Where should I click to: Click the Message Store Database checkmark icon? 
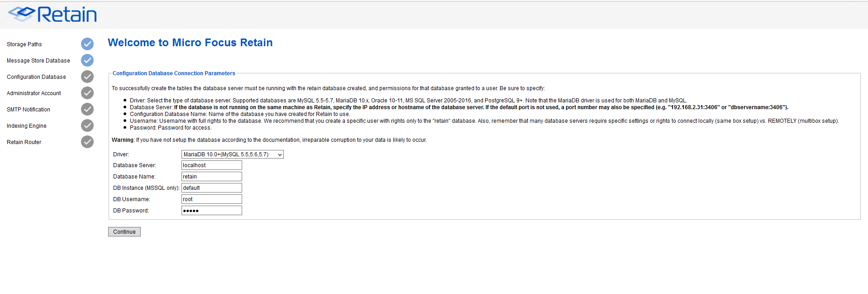tap(87, 60)
